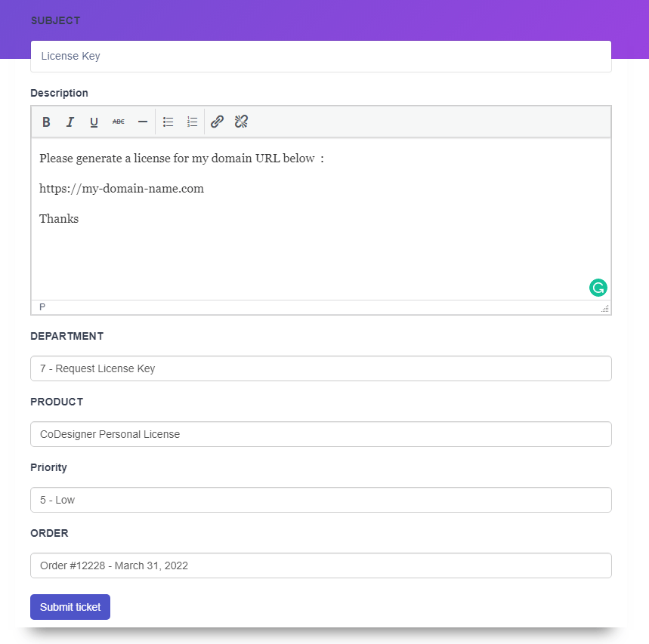This screenshot has height=644, width=649.
Task: Toggle underline formatting button
Action: pos(94,122)
